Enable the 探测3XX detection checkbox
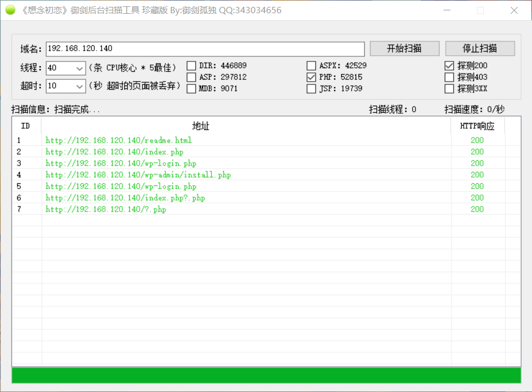 click(449, 89)
